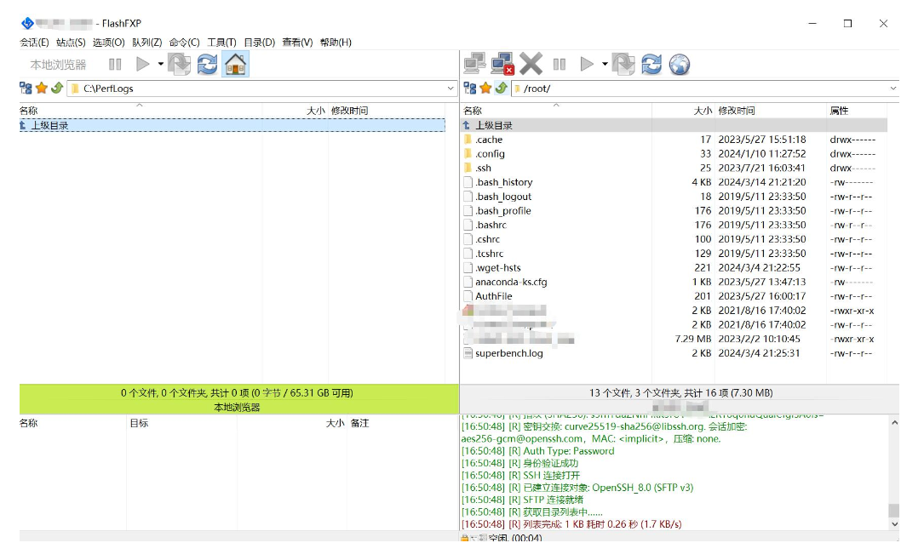Click the remote transfer queue icon
This screenshot has width=924, height=560.
click(x=623, y=64)
